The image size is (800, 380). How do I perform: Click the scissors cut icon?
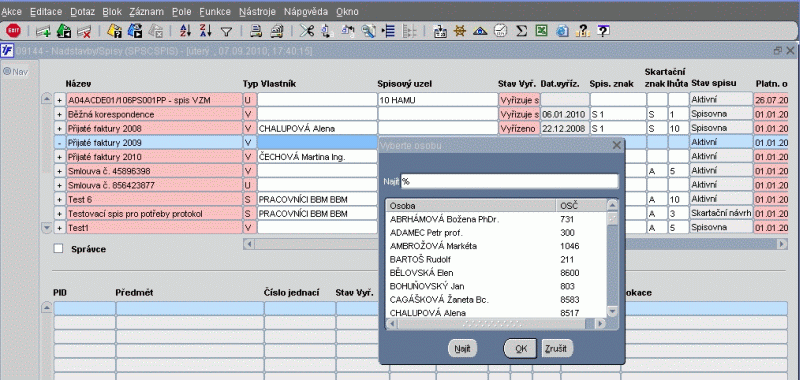click(x=307, y=31)
